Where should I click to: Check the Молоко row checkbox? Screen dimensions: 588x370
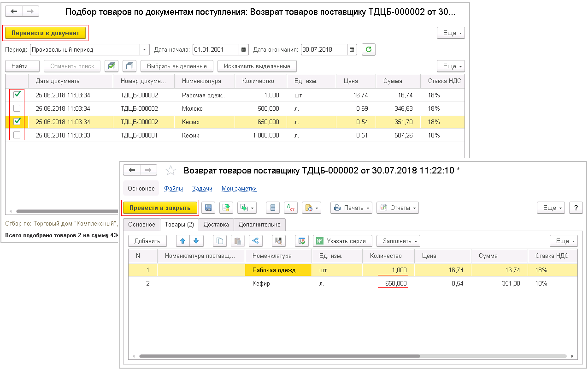pos(17,108)
